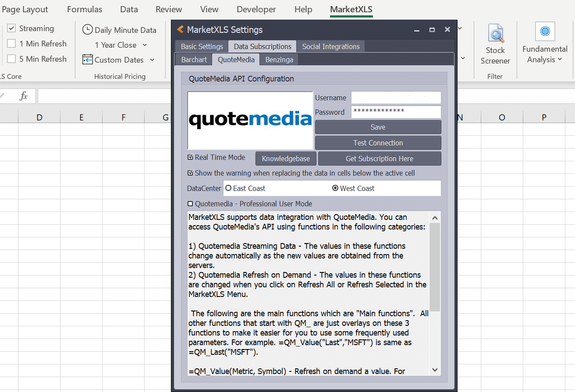The image size is (575, 392).
Task: Open the View ribbon tab
Action: (x=209, y=9)
